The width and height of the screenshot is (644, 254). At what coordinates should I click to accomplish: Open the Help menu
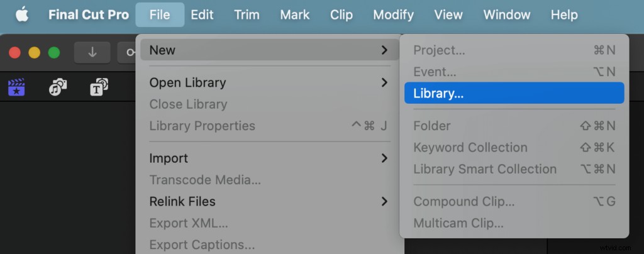click(564, 14)
